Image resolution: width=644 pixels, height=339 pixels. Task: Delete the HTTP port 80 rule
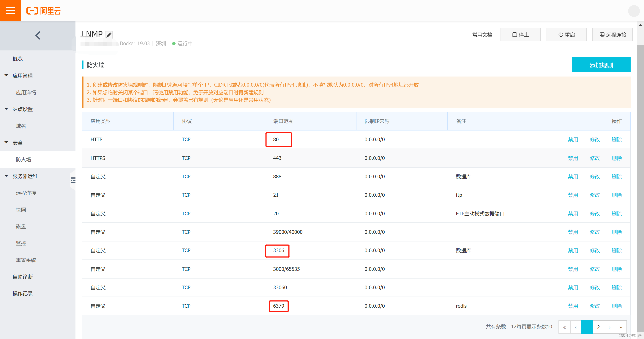tap(617, 139)
